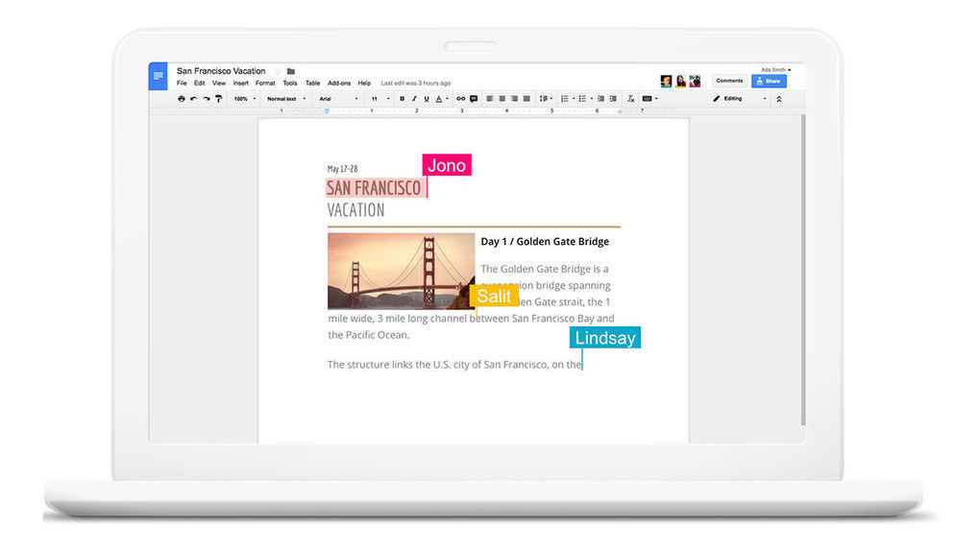Click the Google Docs home icon
Screen dimensions: 980x551
[x=158, y=76]
